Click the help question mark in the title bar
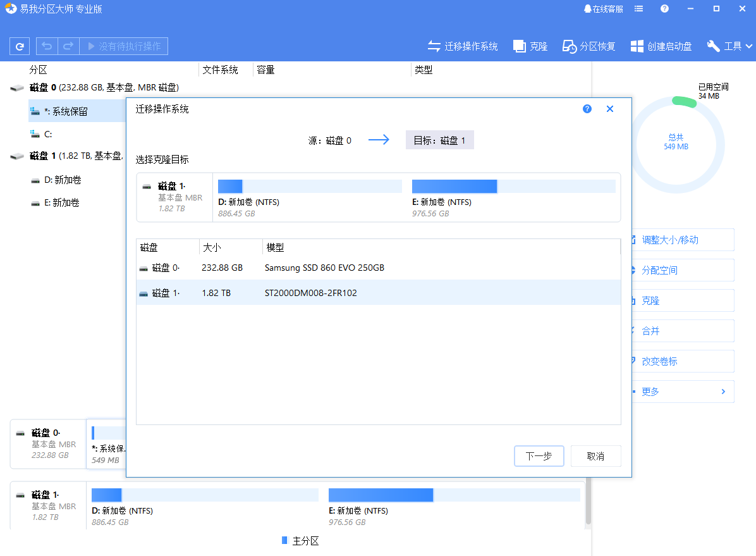The width and height of the screenshot is (756, 556). (664, 9)
